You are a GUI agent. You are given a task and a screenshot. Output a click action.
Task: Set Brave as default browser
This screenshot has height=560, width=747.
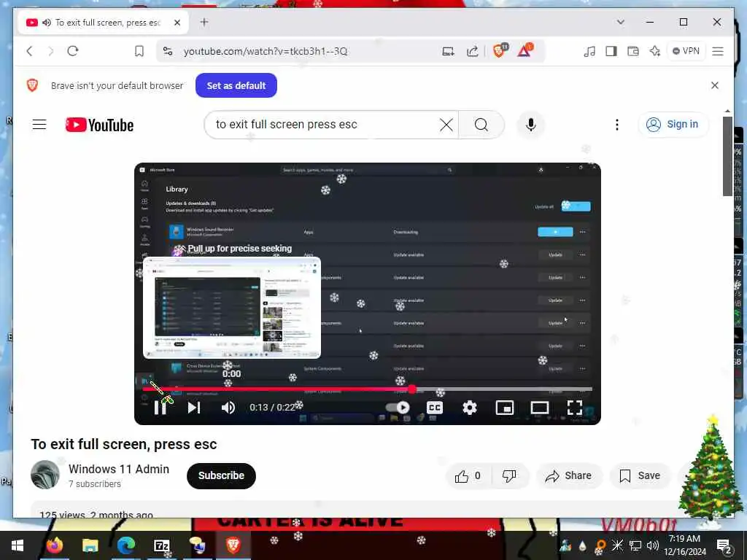pos(236,86)
